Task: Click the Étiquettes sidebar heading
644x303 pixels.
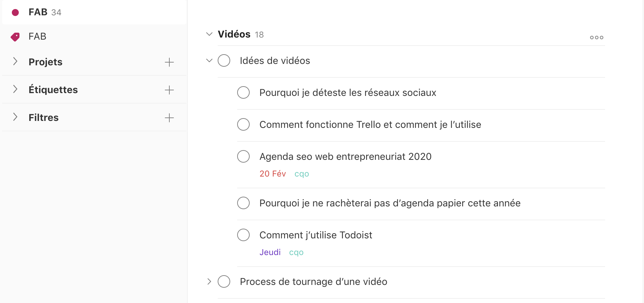Action: 53,90
